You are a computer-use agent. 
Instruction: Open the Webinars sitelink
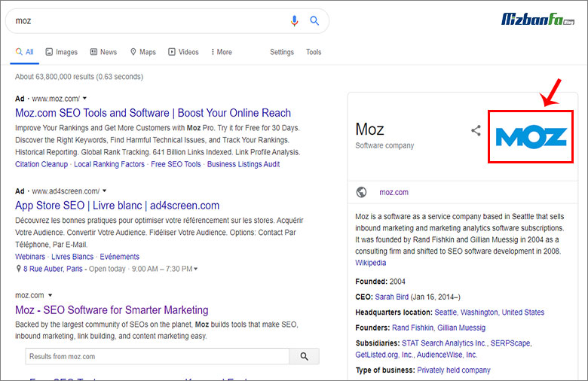[30, 257]
